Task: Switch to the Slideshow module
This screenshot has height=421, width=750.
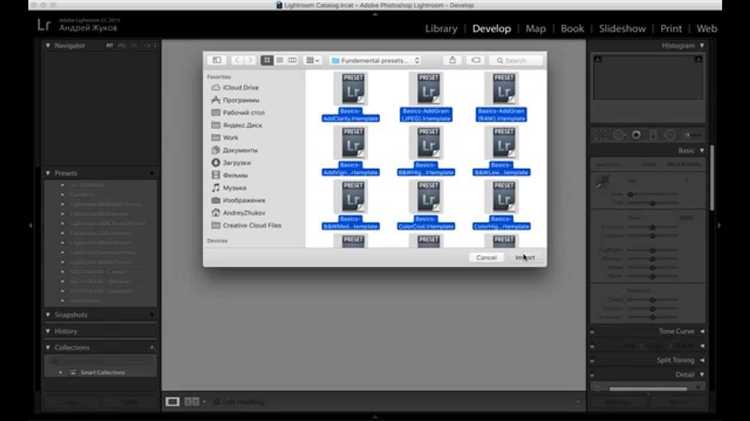Action: [x=622, y=29]
